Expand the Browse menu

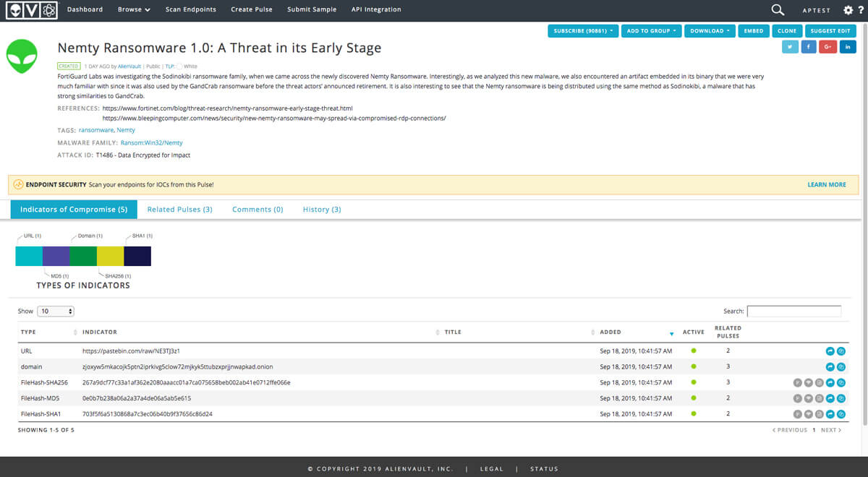[134, 10]
